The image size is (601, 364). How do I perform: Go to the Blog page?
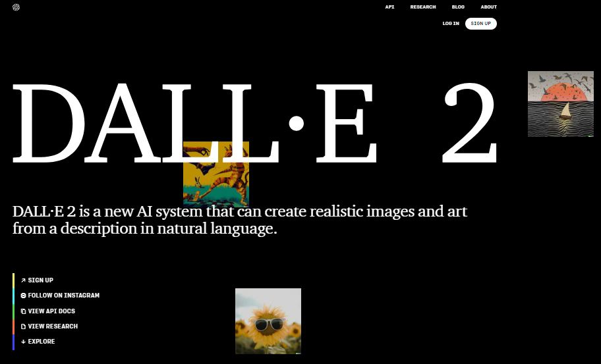coord(458,7)
